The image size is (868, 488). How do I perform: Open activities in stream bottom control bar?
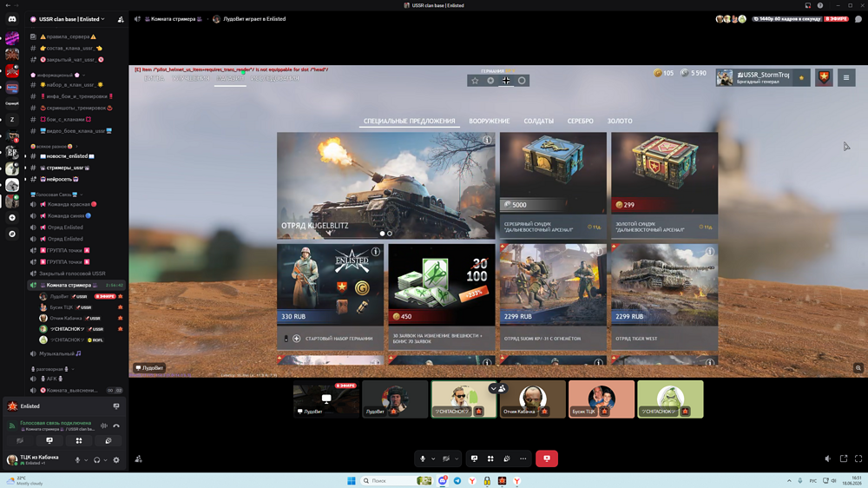(490, 458)
